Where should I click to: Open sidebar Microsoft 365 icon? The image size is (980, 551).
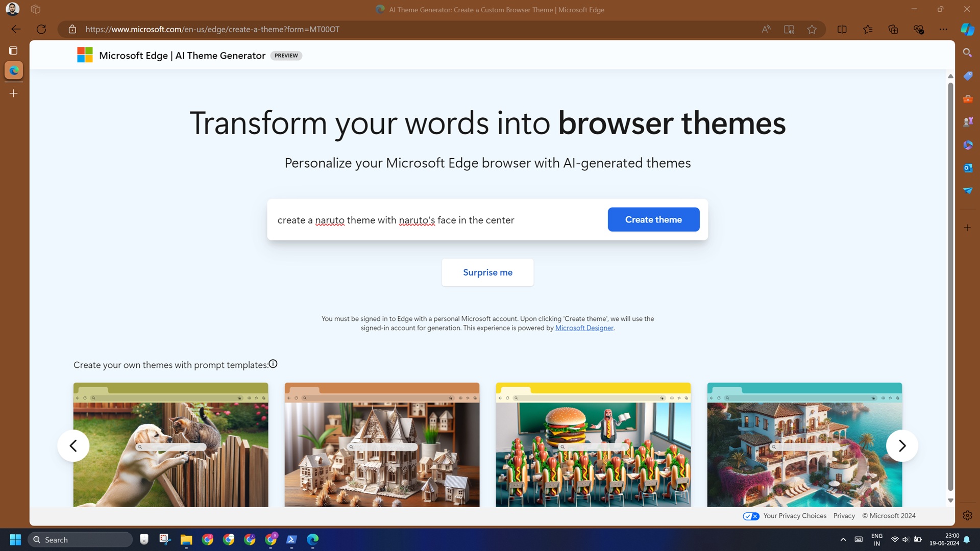pos(968,145)
